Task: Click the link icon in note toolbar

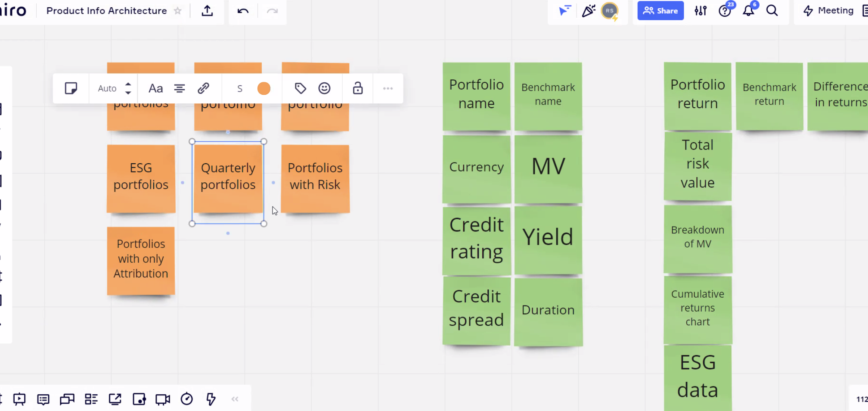Action: 203,88
